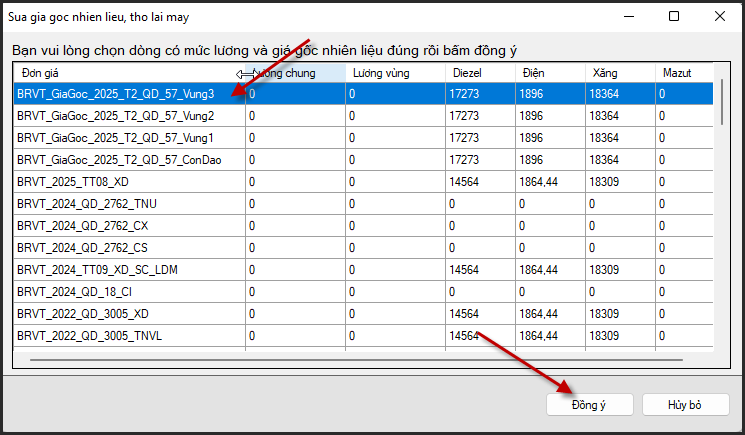745x435 pixels.
Task: Click the Xăng column header
Action: click(x=619, y=73)
